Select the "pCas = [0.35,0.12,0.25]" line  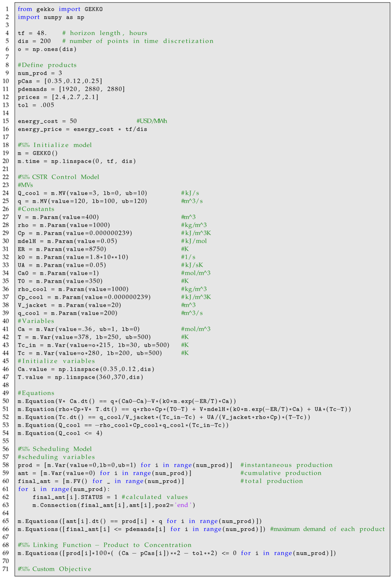[60, 81]
